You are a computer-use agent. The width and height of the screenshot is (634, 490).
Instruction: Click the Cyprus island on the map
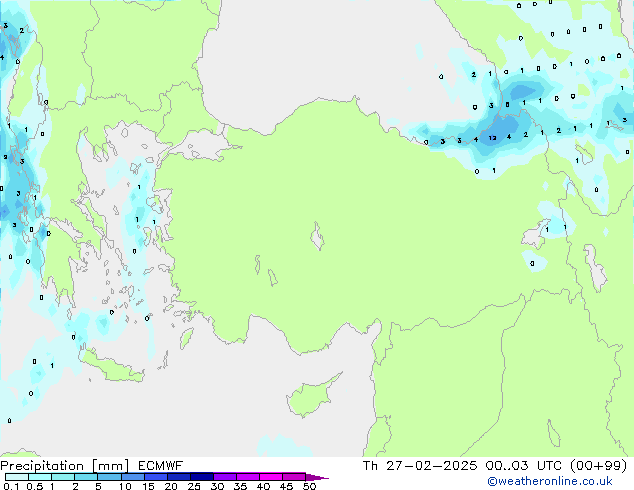[313, 395]
